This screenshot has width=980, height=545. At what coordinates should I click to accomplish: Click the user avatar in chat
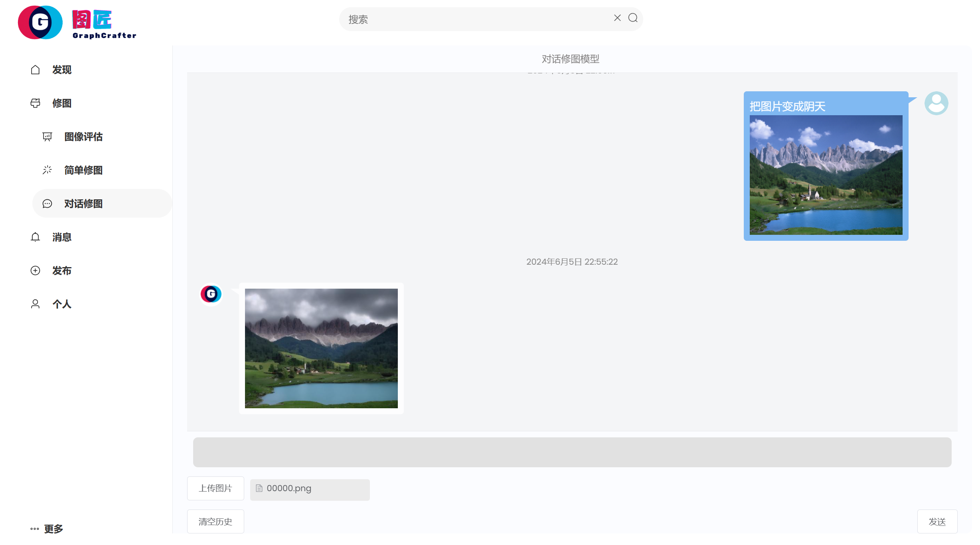coord(936,103)
